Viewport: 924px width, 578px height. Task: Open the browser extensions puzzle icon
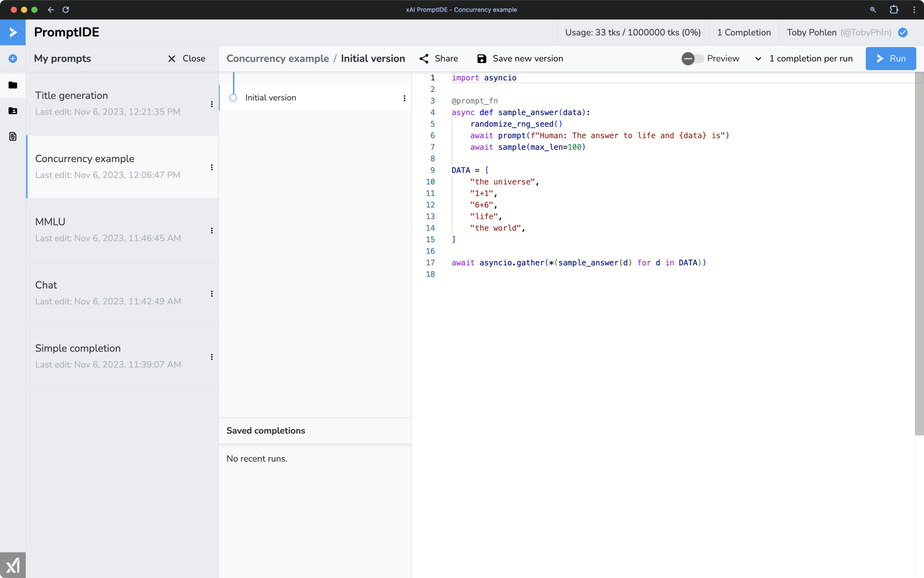893,10
